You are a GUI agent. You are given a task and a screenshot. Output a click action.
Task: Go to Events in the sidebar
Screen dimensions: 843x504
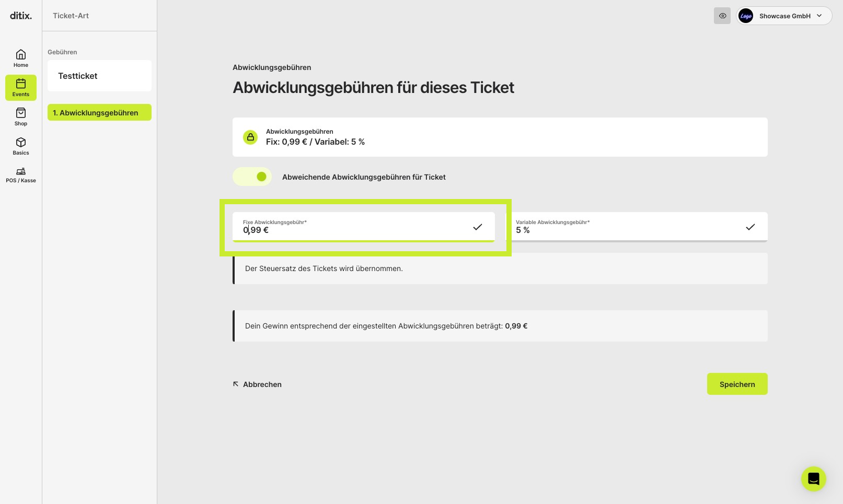[x=21, y=87]
